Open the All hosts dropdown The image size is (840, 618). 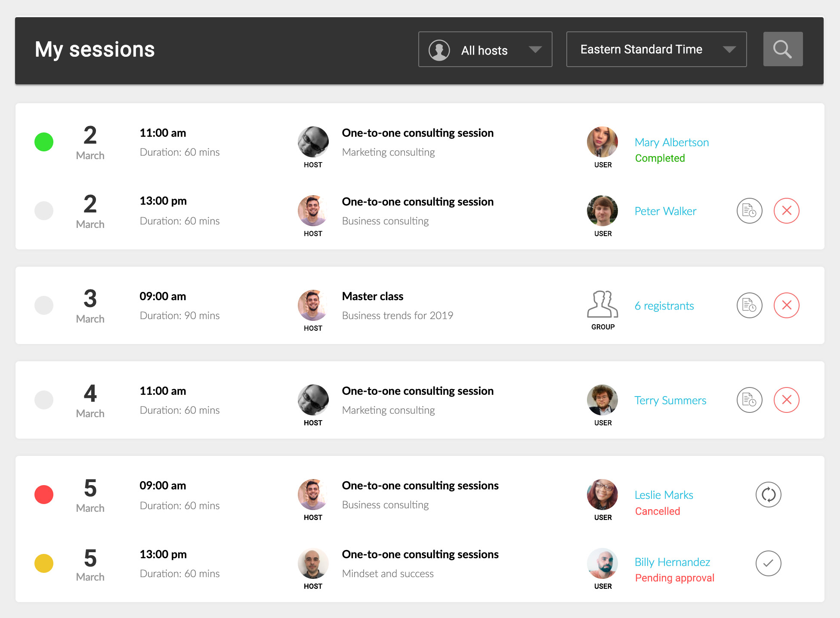point(485,49)
